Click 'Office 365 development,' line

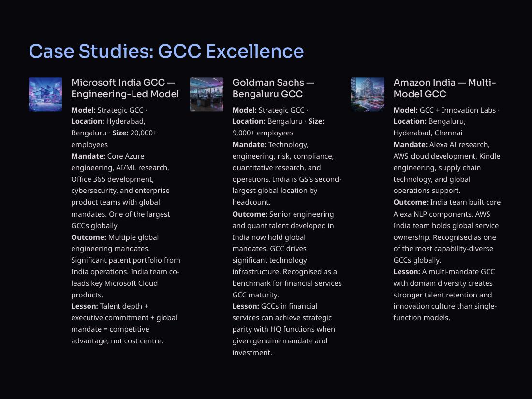(113, 179)
